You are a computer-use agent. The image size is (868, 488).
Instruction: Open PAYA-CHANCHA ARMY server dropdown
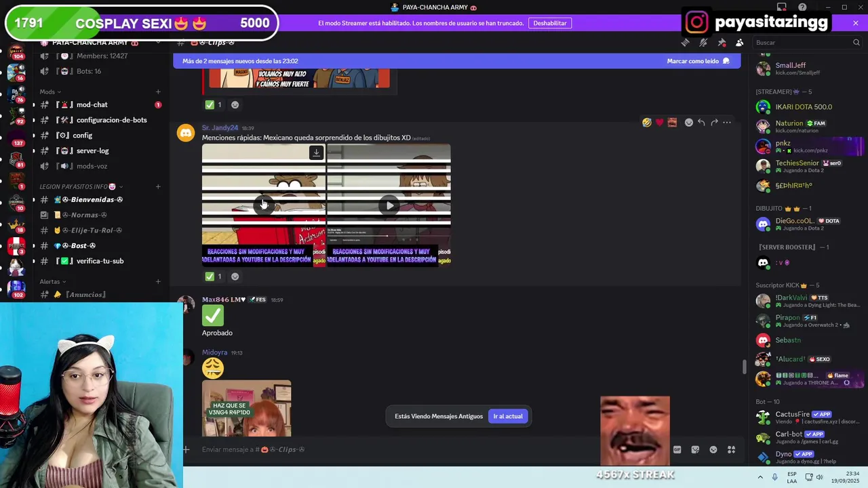pyautogui.click(x=99, y=43)
